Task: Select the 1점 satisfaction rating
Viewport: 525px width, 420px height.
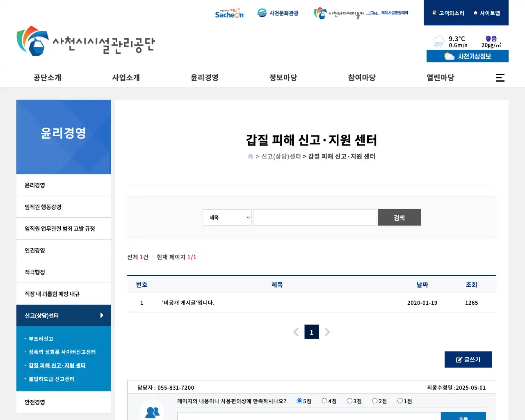Action: [400, 401]
